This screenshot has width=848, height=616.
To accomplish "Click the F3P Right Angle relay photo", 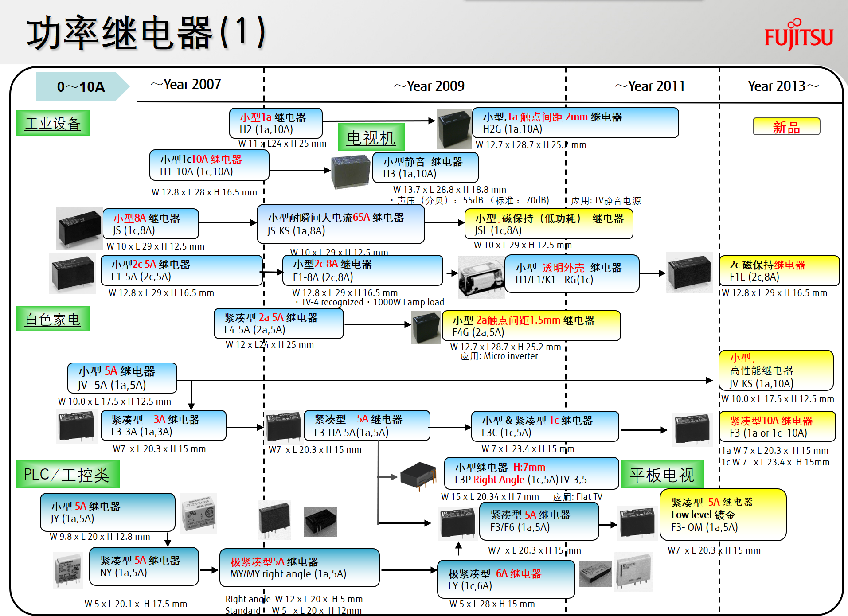I will click(x=418, y=476).
